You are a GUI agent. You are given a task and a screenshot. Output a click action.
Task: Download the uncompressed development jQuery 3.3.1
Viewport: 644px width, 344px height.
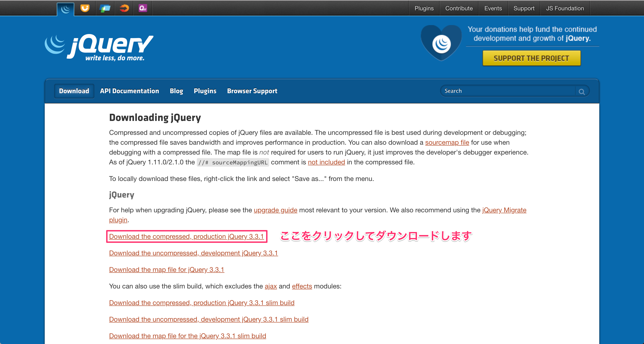click(x=193, y=253)
